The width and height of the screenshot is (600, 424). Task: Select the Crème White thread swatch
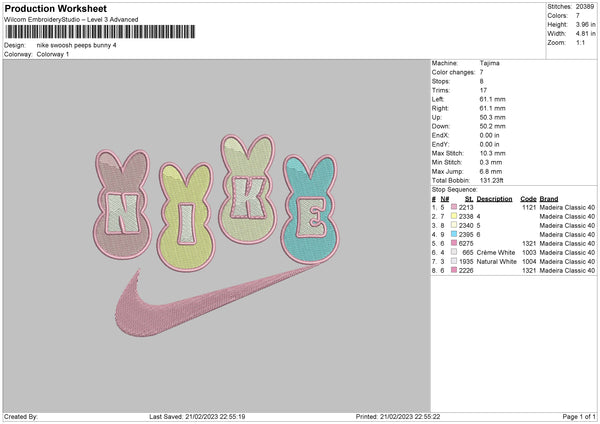point(452,252)
